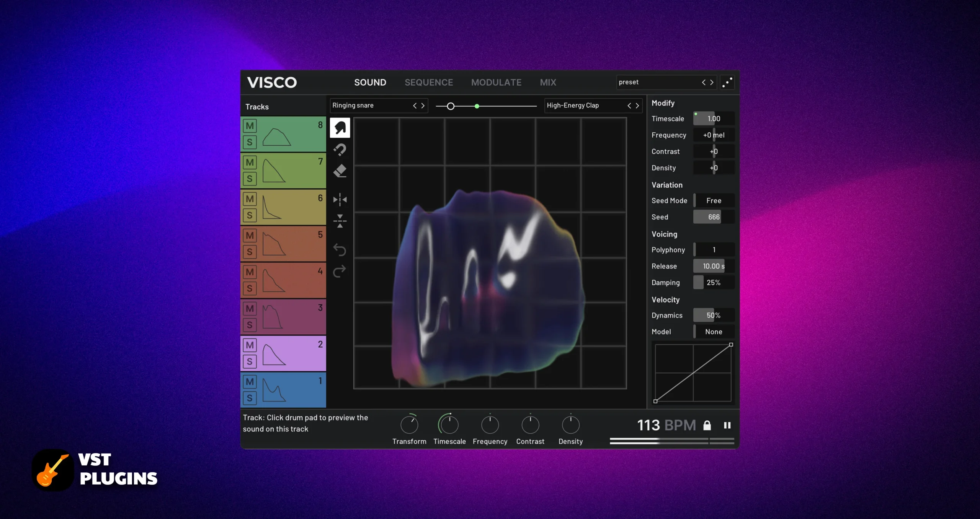Click the track 1 envelope shape icon
This screenshot has height=519, width=980.
(274, 390)
